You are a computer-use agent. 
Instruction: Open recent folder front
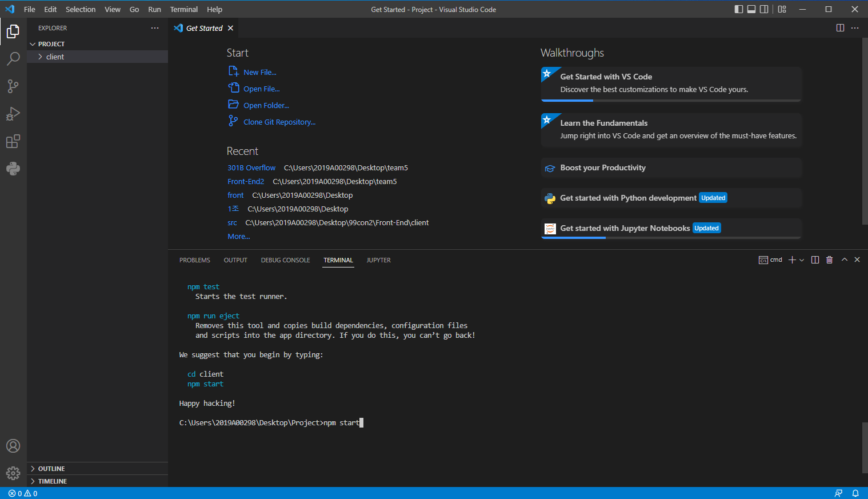pos(235,195)
